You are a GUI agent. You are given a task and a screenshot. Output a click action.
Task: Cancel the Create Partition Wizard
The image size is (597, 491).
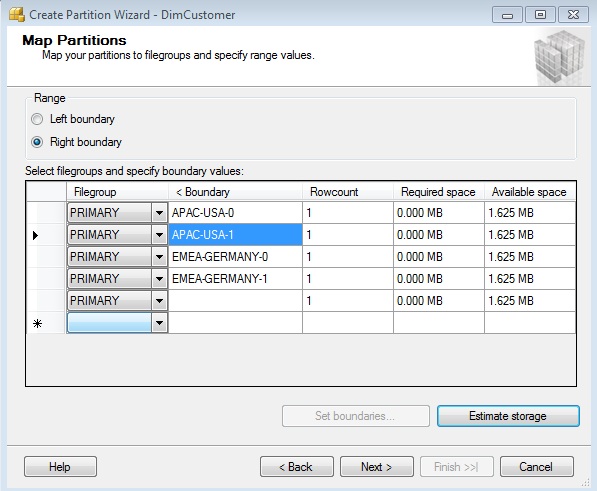tap(536, 467)
